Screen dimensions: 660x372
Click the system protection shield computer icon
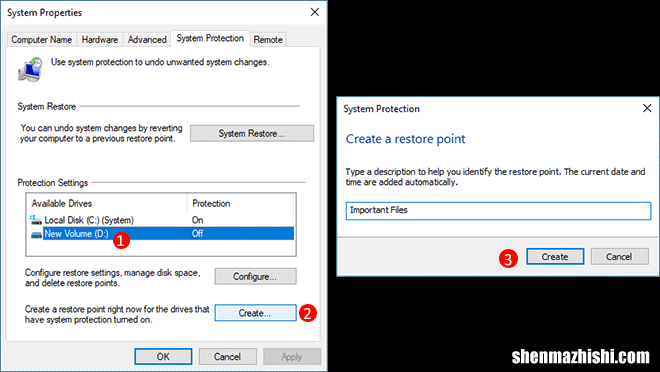coord(30,69)
